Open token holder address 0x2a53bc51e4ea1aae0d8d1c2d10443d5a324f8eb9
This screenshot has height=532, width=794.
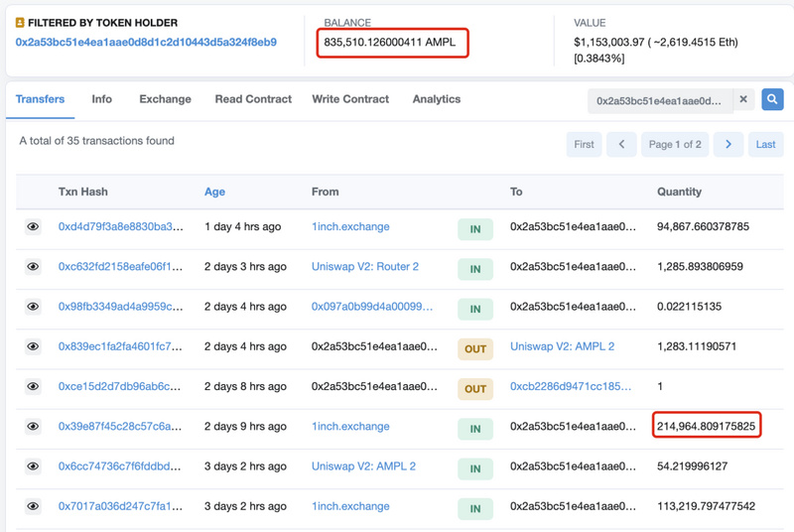coord(146,42)
